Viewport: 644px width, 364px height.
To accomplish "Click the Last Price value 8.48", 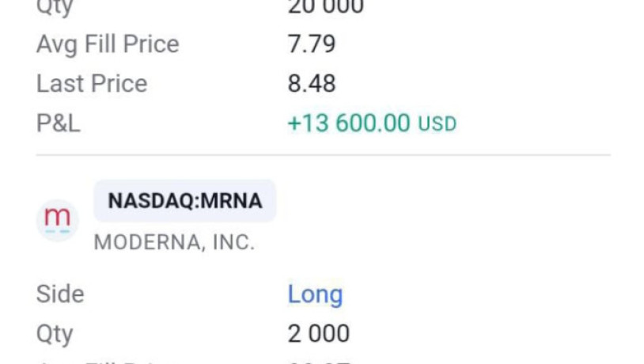I will [312, 84].
